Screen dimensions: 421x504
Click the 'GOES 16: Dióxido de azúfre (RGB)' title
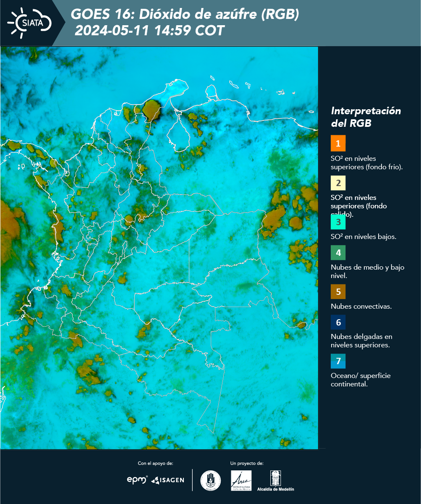pyautogui.click(x=185, y=14)
